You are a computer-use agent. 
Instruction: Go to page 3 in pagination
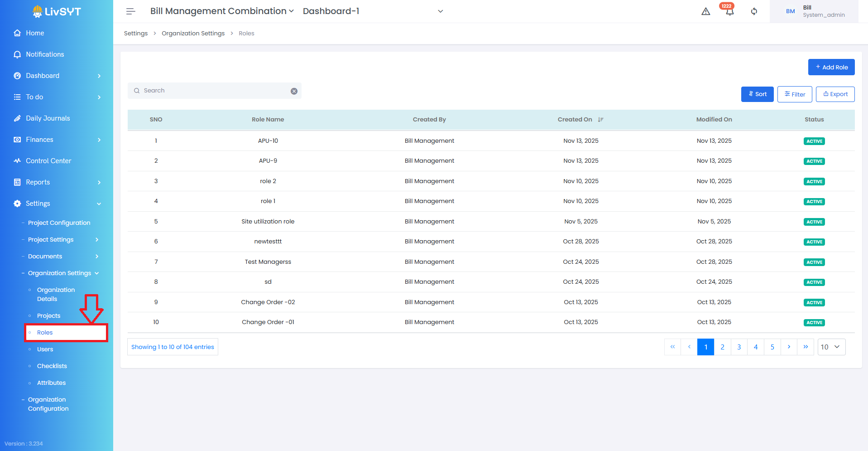tap(739, 347)
